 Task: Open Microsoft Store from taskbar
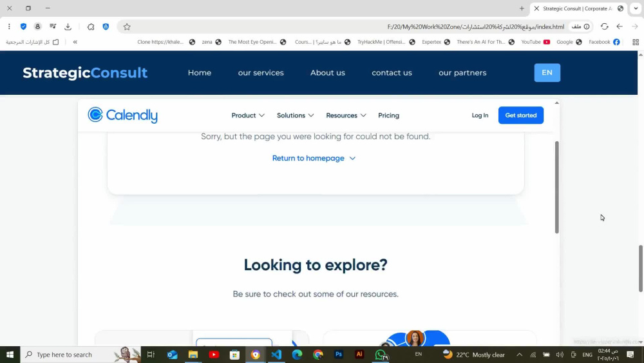(234, 355)
